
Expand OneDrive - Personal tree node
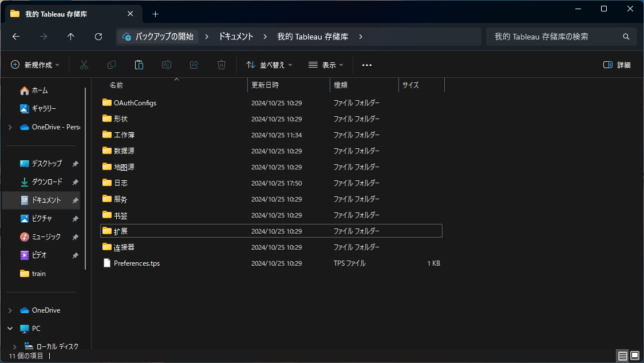(10, 127)
